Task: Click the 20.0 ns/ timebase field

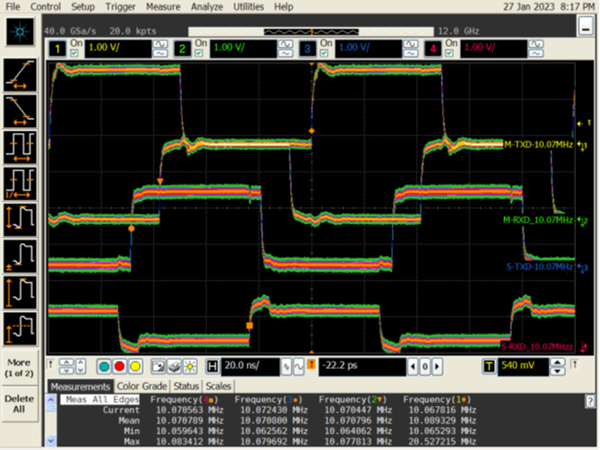Action: (x=250, y=367)
